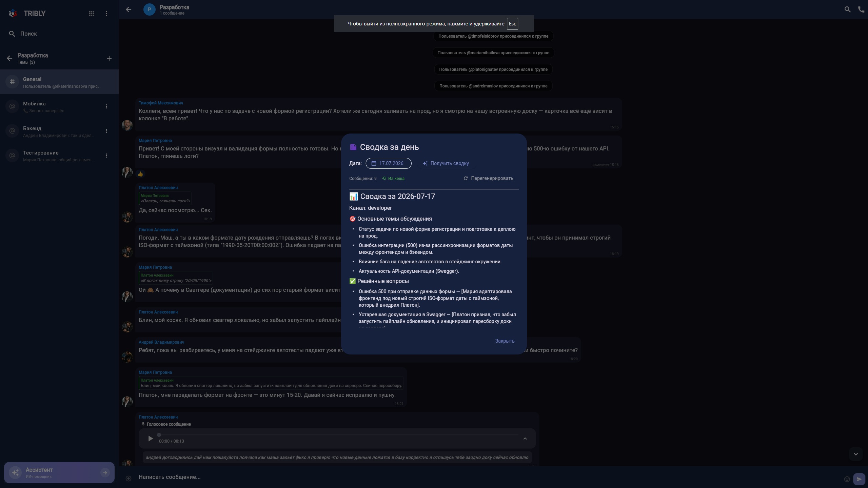Screen dimensions: 868x488
Task: Open the Мобилка topic
Action: pyautogui.click(x=59, y=106)
